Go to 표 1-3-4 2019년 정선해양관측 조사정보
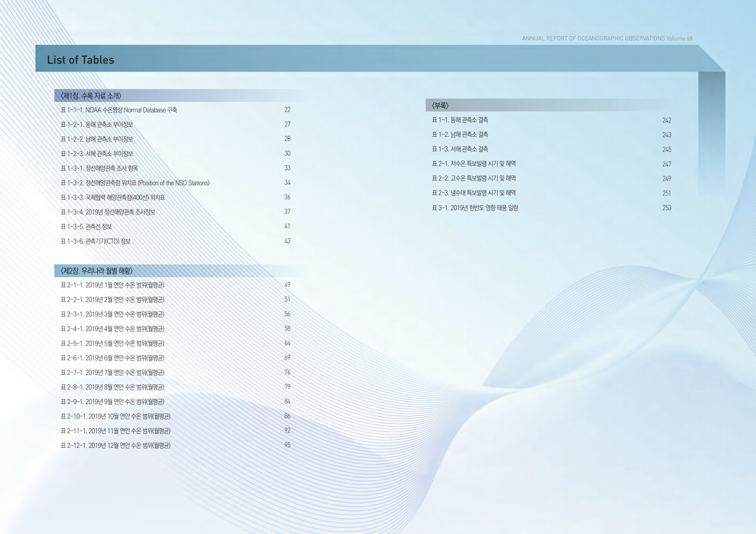 tap(108, 212)
